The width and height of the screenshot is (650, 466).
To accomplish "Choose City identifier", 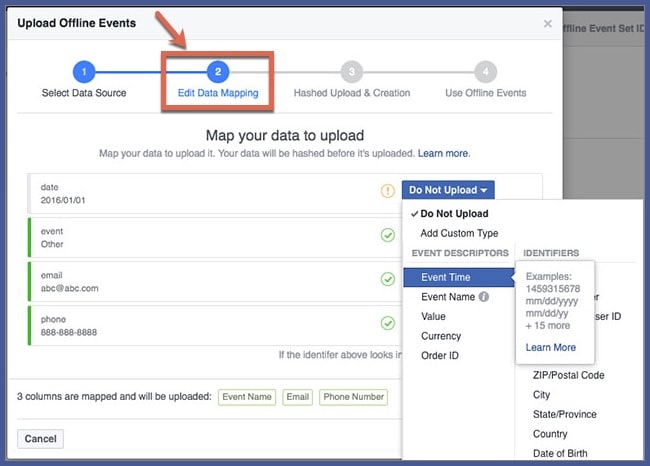I will pyautogui.click(x=541, y=395).
